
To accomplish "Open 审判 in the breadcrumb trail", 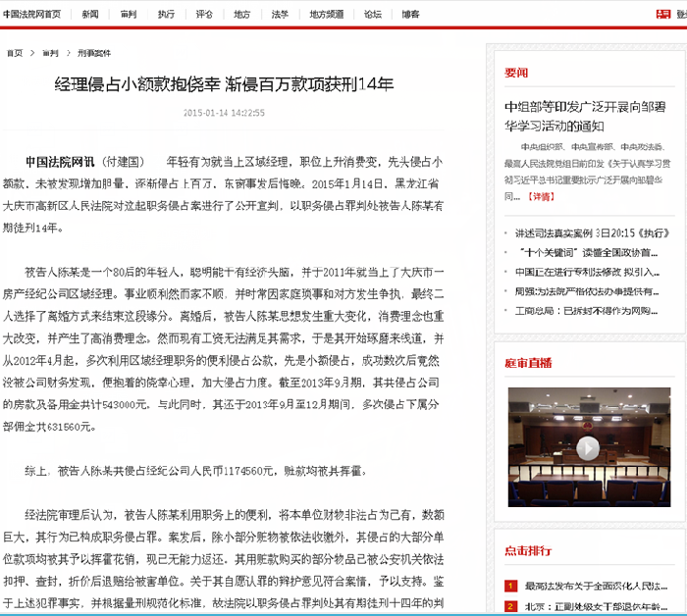I will coord(50,53).
